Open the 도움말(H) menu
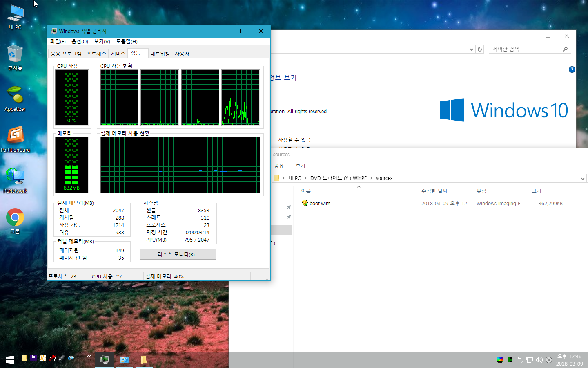588x368 pixels. pos(127,41)
